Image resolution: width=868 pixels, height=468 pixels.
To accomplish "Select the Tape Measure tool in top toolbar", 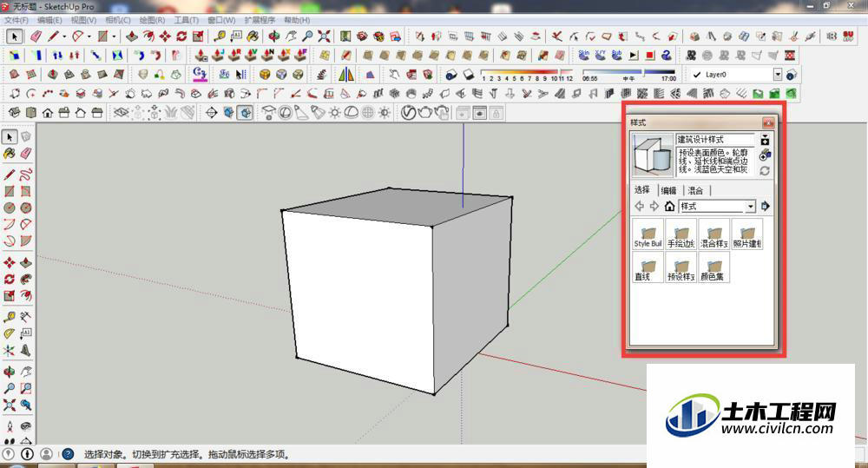I will (x=220, y=36).
